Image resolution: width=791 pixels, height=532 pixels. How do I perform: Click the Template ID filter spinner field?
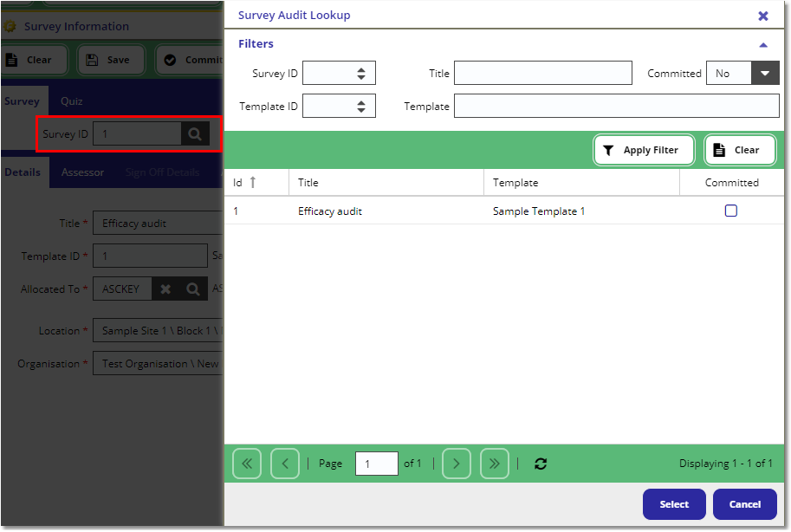pyautogui.click(x=339, y=106)
